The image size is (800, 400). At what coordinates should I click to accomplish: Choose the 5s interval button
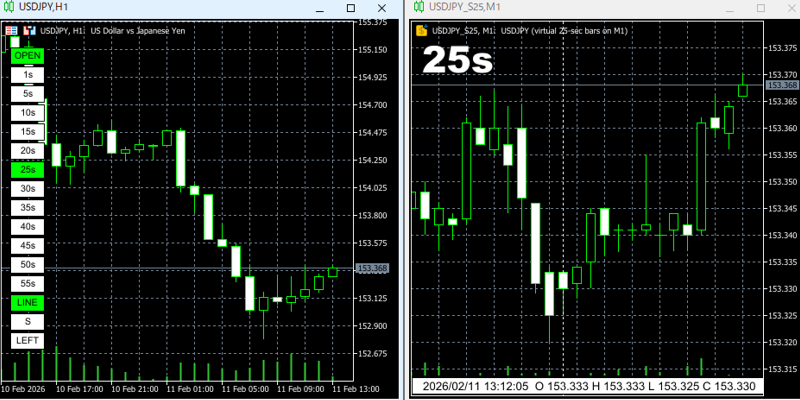tap(27, 94)
